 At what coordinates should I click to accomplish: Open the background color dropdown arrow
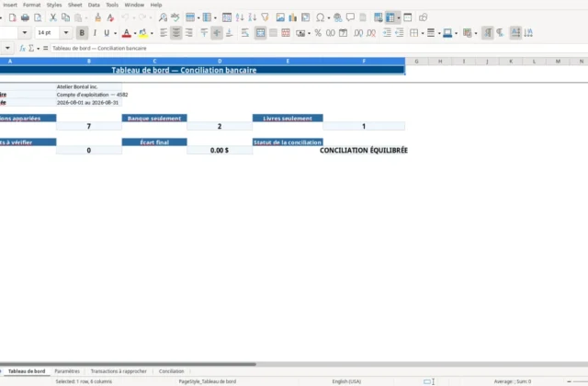coord(152,33)
